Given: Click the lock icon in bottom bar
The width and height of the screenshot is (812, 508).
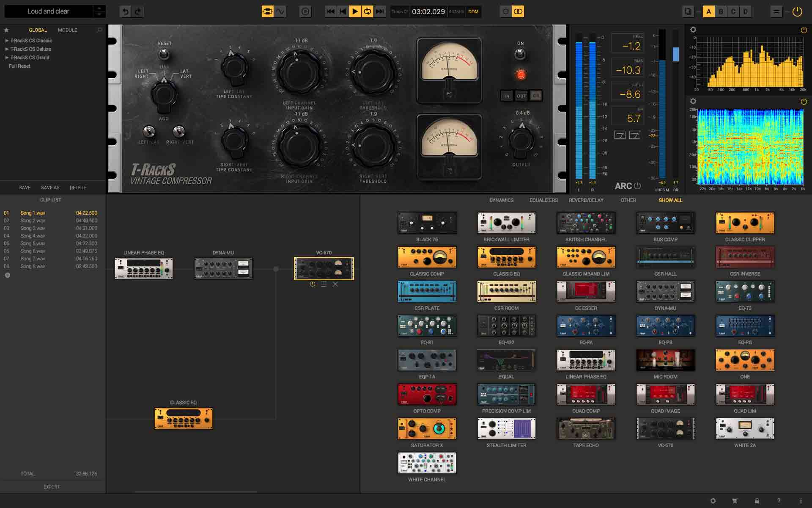Looking at the screenshot, I should pos(757,501).
